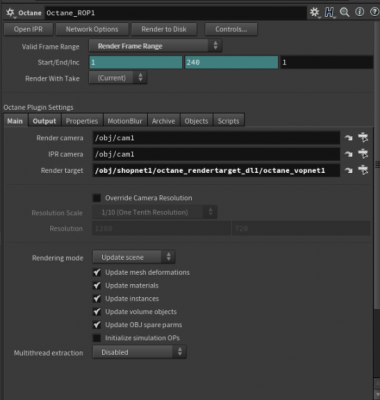Click the gear settings icon in header
The image size is (380, 400).
pyautogui.click(x=314, y=13)
